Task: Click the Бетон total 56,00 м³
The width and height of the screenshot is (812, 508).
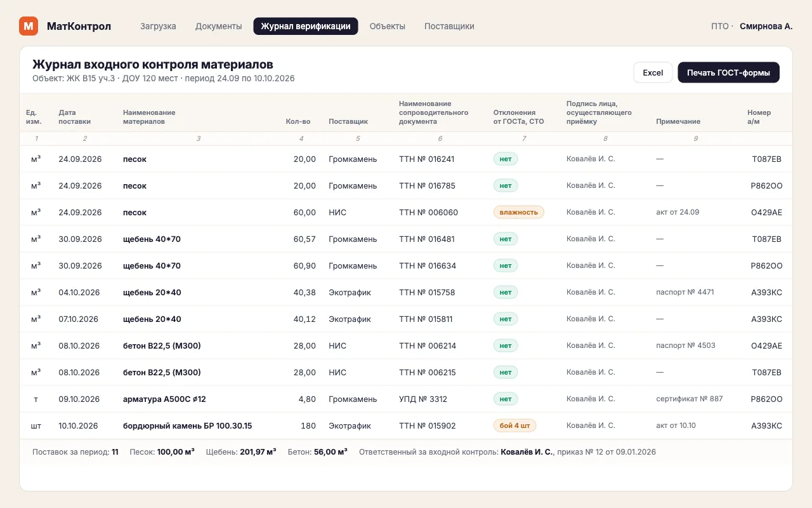Action: [x=317, y=452]
